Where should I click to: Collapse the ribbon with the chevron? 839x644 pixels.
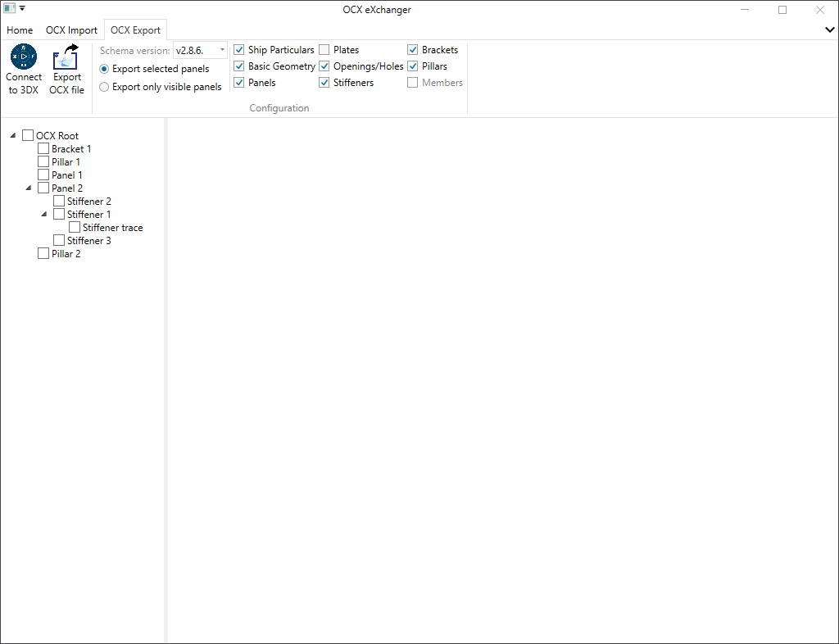coord(829,29)
